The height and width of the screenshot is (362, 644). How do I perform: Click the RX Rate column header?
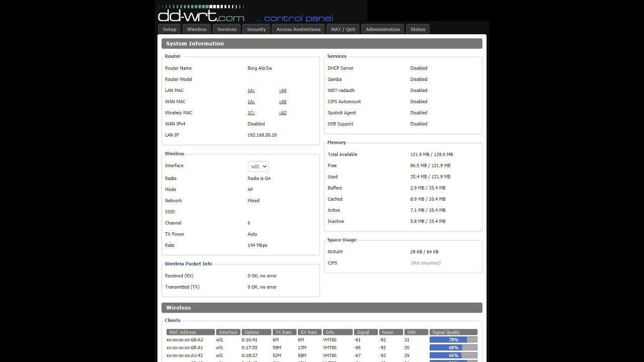pyautogui.click(x=310, y=332)
